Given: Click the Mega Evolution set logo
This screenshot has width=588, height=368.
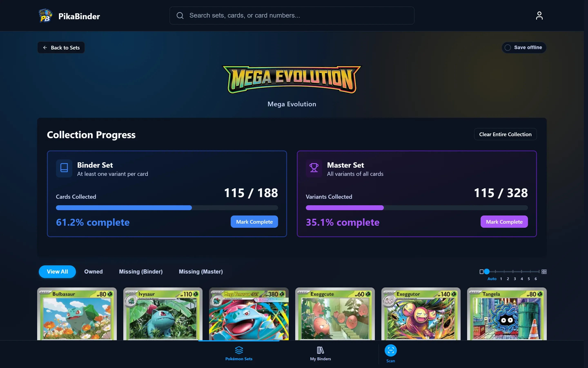Looking at the screenshot, I should 292,80.
